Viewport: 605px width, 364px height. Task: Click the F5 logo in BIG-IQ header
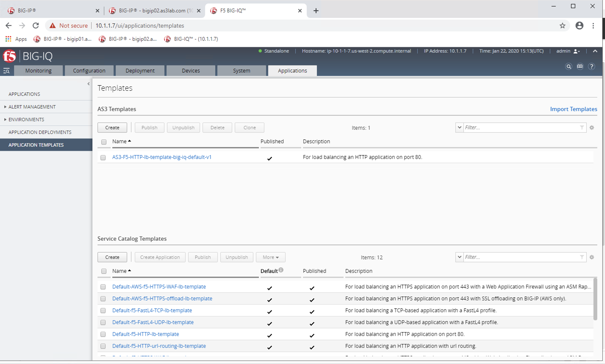(x=9, y=56)
